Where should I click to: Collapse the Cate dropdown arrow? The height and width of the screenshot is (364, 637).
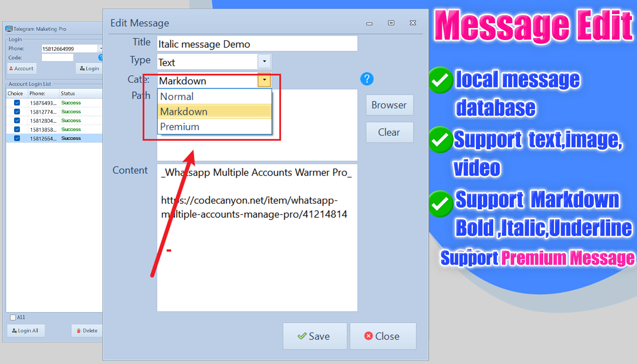(x=264, y=81)
